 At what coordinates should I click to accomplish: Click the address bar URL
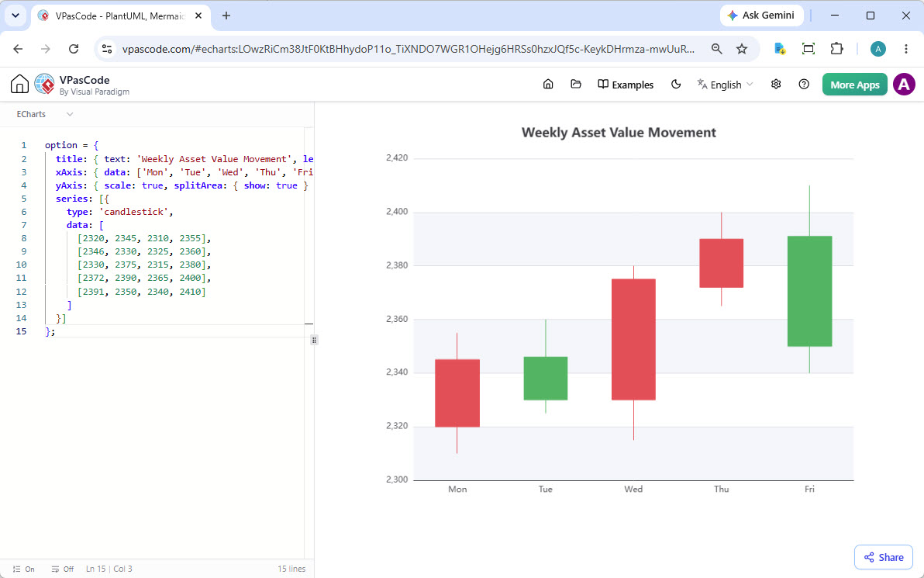tap(409, 49)
